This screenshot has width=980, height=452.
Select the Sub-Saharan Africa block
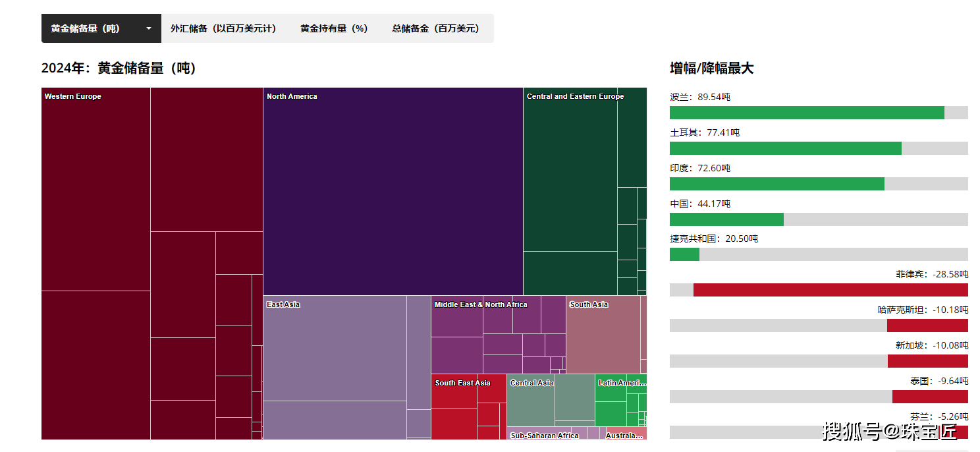pos(540,435)
